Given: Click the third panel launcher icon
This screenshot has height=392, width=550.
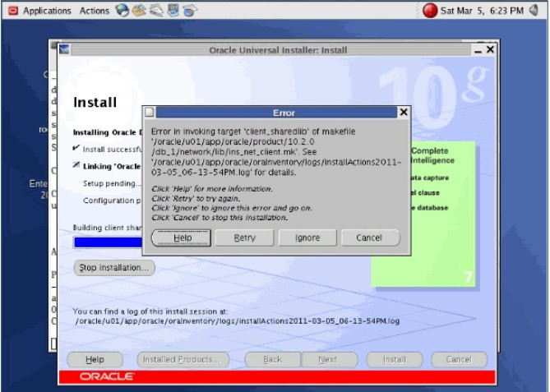Looking at the screenshot, I should pyautogui.click(x=156, y=11).
